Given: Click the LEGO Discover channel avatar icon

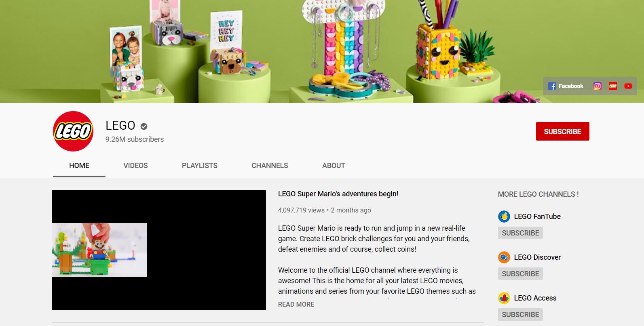Looking at the screenshot, I should click(x=504, y=257).
